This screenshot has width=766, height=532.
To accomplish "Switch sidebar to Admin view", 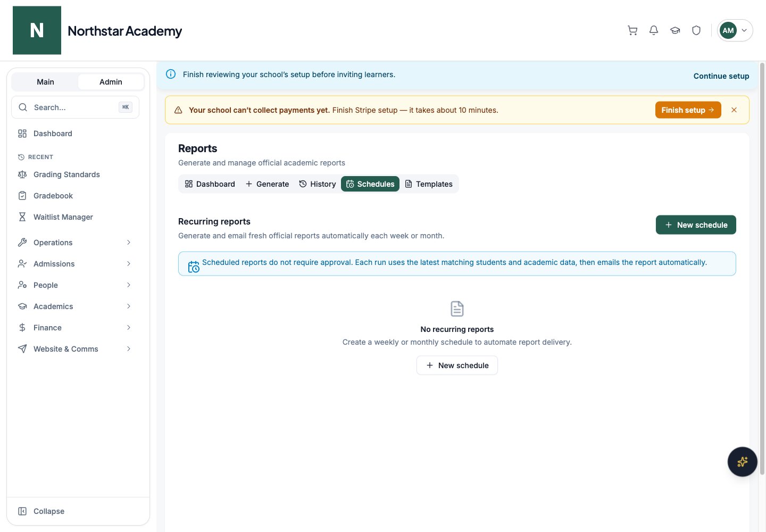I will click(111, 82).
